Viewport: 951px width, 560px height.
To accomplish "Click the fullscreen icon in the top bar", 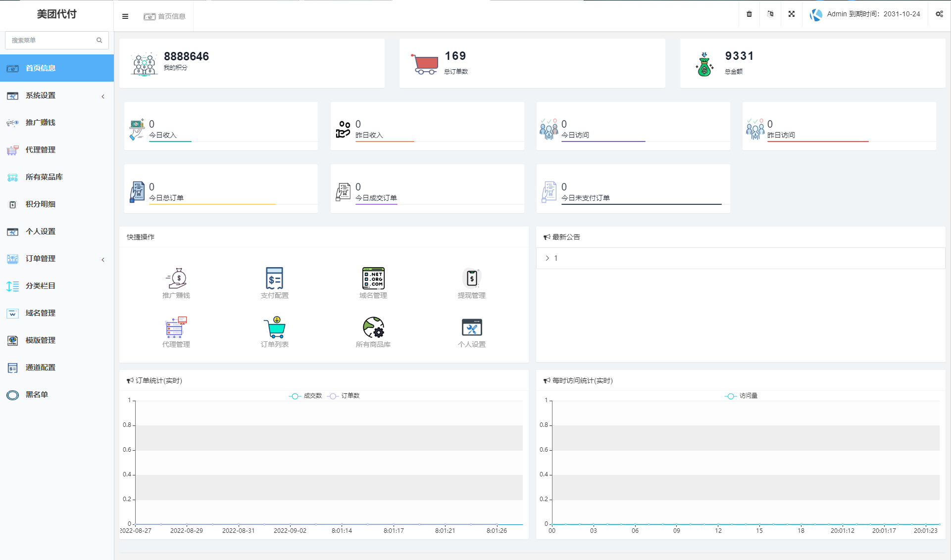I will pyautogui.click(x=792, y=14).
